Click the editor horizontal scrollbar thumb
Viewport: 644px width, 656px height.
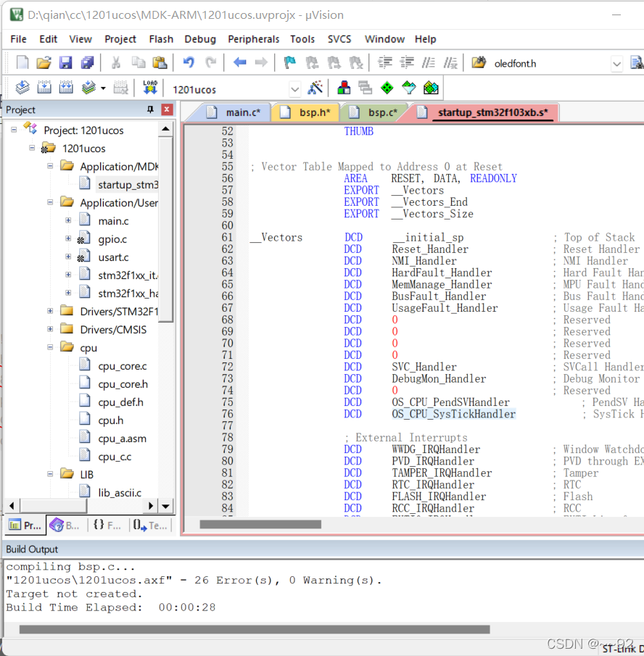click(x=260, y=524)
